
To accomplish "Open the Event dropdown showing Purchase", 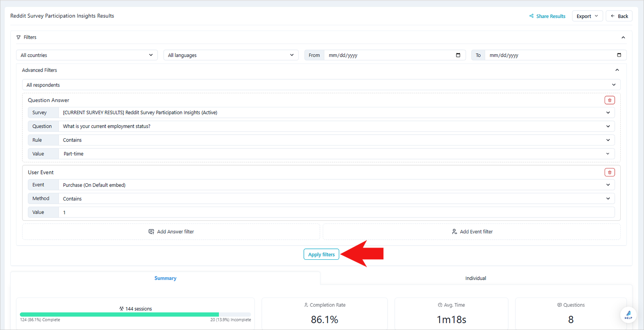I will tap(336, 185).
